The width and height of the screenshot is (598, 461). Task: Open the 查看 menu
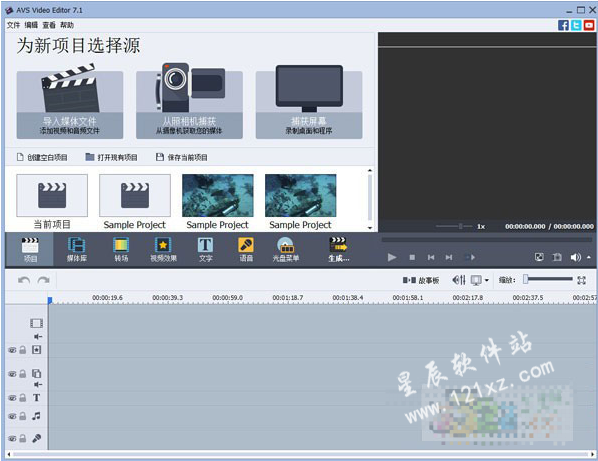(x=49, y=25)
